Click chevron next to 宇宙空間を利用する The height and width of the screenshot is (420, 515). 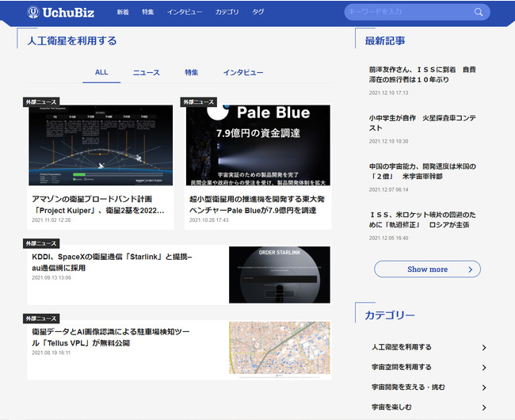tap(484, 368)
